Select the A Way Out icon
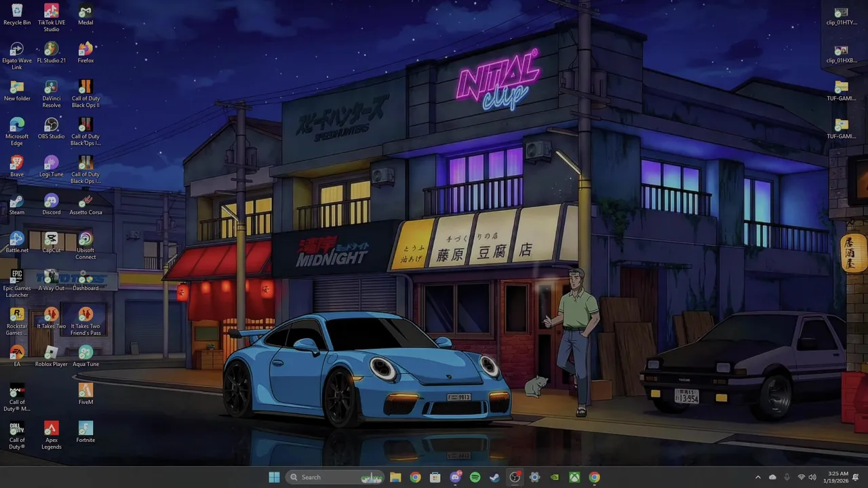This screenshot has height=488, width=868. (52, 281)
